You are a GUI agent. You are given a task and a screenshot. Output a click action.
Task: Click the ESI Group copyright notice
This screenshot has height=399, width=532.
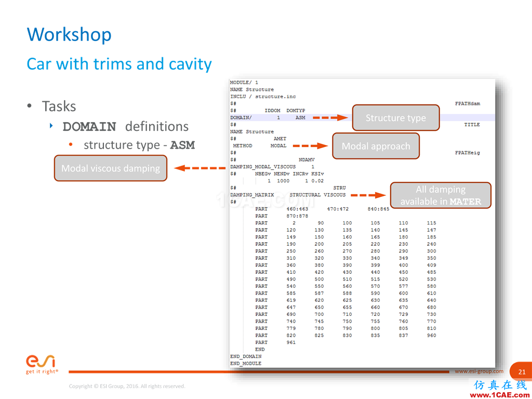pos(127,386)
